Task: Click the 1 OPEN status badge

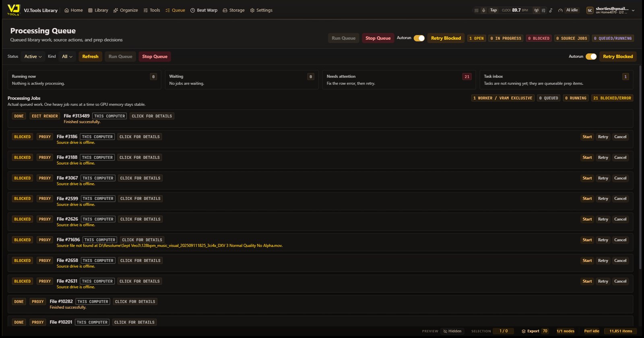Action: point(477,39)
